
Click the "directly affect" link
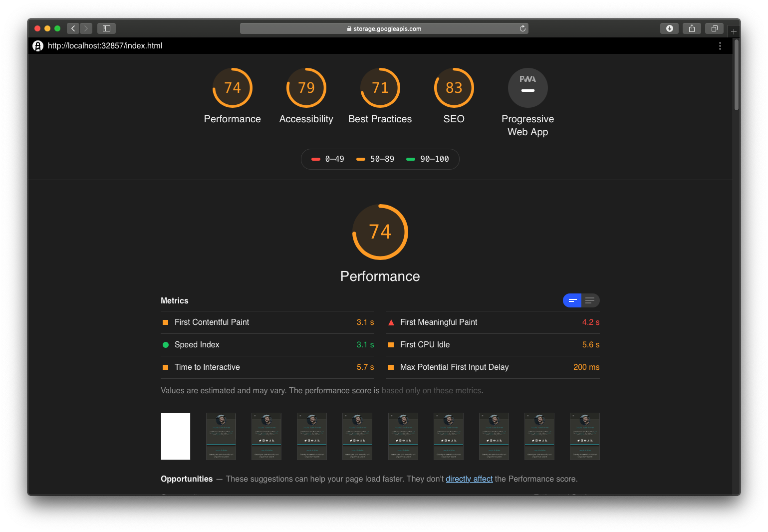[469, 479]
